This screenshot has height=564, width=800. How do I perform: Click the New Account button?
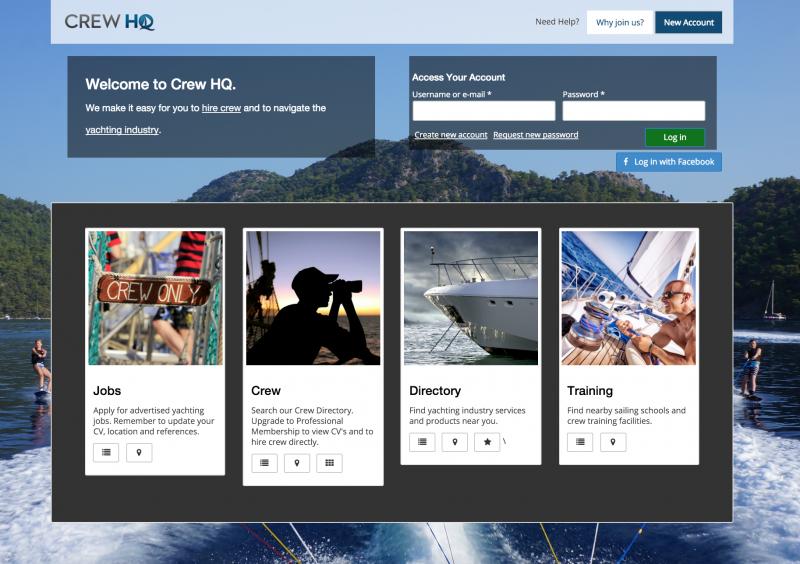click(x=689, y=22)
